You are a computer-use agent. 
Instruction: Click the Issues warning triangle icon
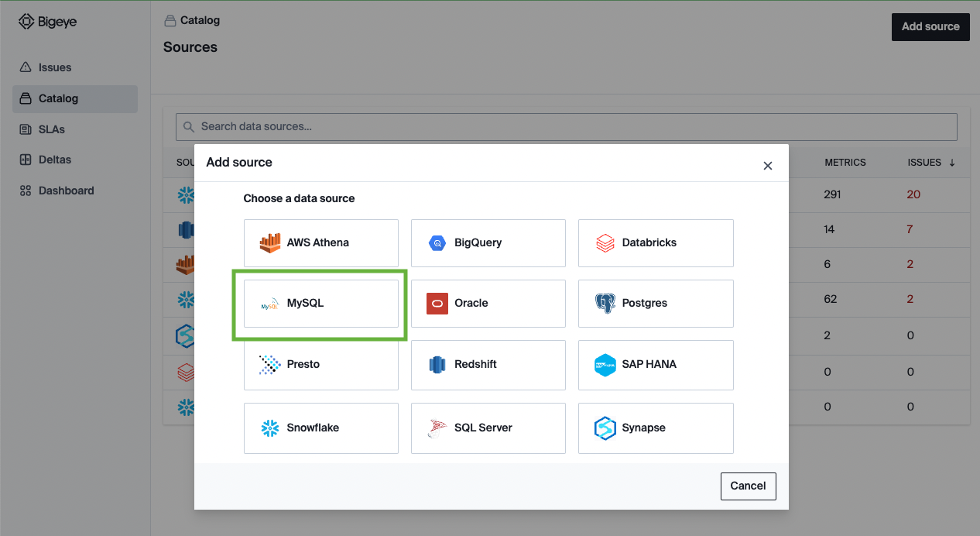pos(26,67)
